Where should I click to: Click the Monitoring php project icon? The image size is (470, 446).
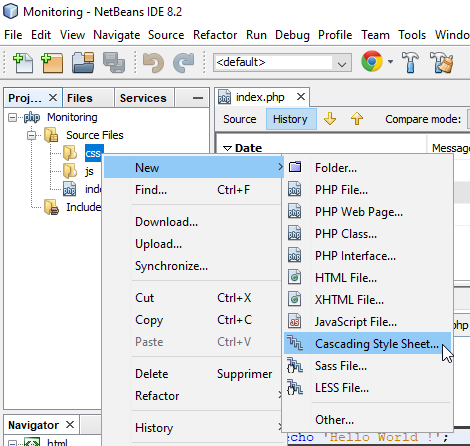tap(32, 117)
